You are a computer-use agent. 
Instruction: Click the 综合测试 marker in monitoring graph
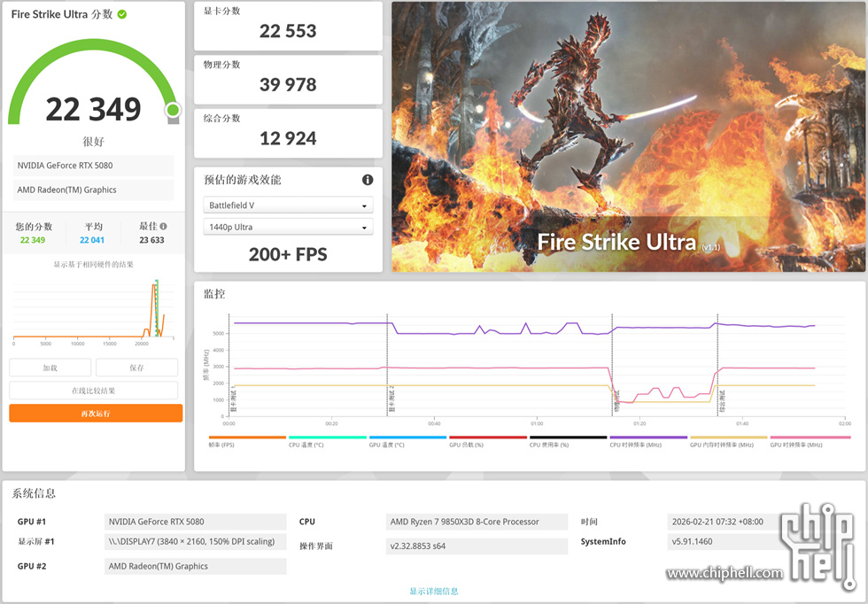(722, 400)
